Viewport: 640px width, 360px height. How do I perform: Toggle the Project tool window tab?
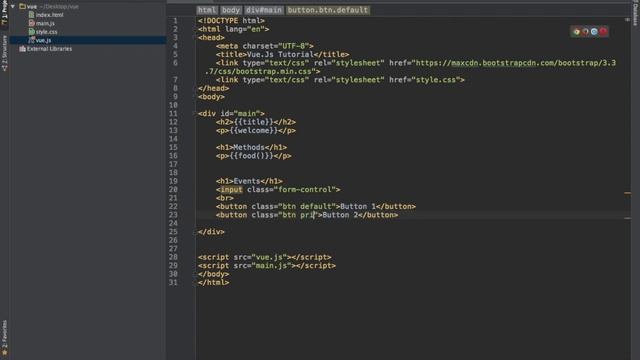click(x=4, y=12)
